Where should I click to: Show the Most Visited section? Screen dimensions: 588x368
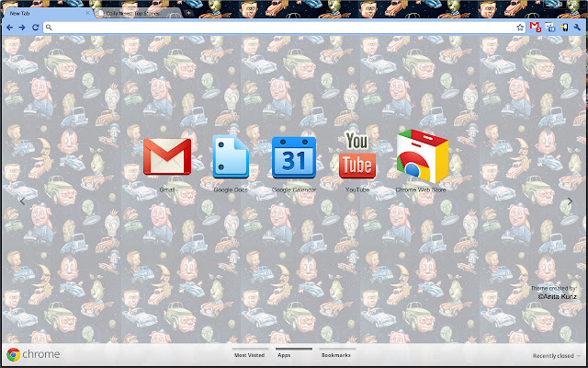coord(249,355)
